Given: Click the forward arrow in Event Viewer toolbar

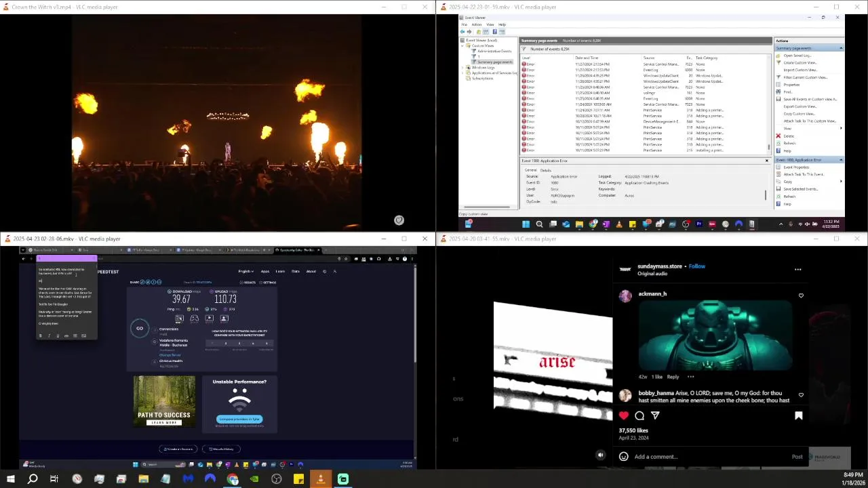Looking at the screenshot, I should pyautogui.click(x=470, y=32).
